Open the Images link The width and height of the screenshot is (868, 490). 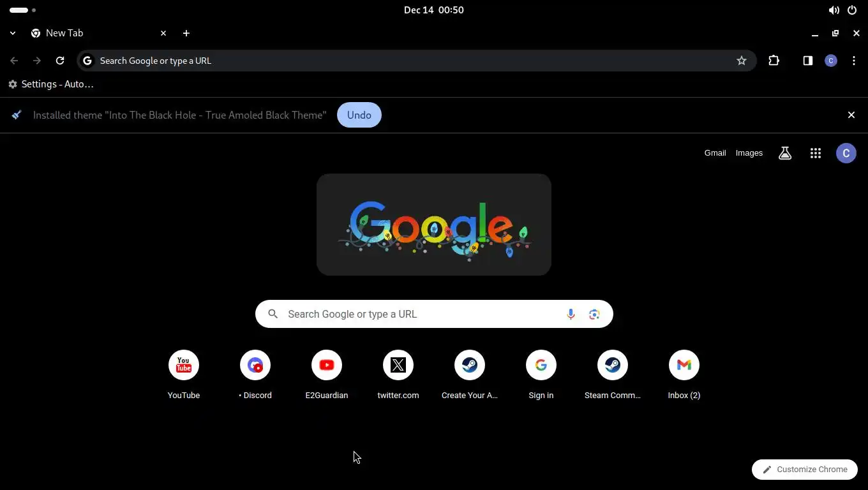coord(749,153)
